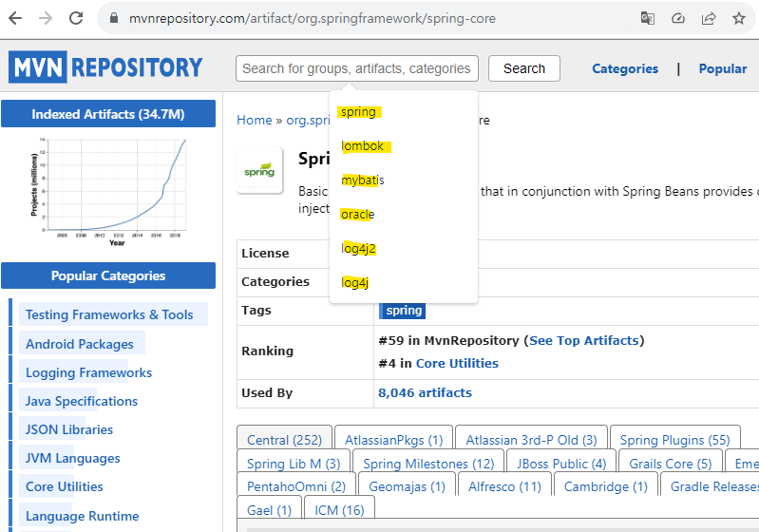Click the License row label
The width and height of the screenshot is (759, 532).
coord(265,253)
